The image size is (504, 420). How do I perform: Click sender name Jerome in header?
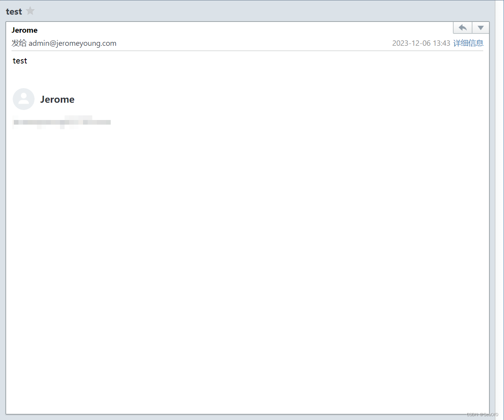pos(25,30)
